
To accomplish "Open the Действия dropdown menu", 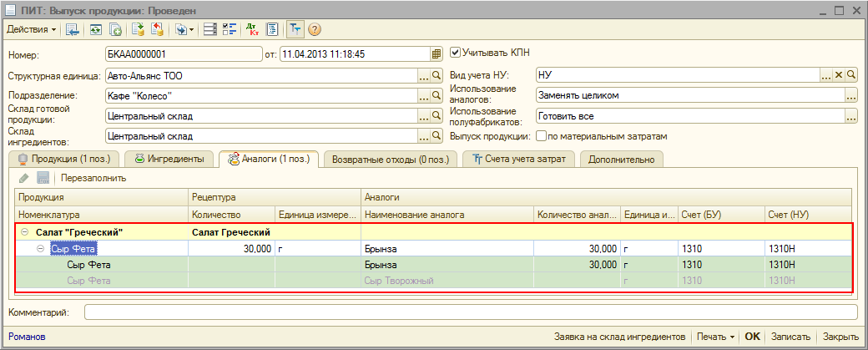I will tap(32, 29).
